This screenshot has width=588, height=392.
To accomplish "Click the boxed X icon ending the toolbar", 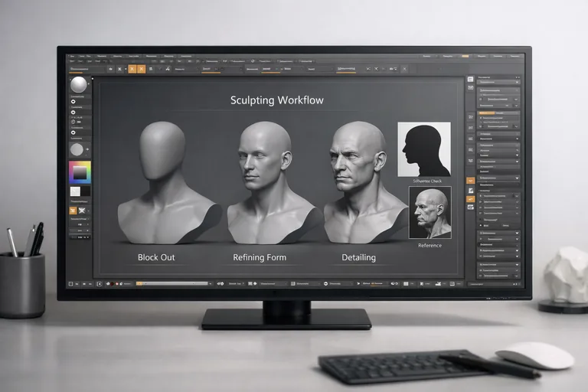I will click(404, 69).
